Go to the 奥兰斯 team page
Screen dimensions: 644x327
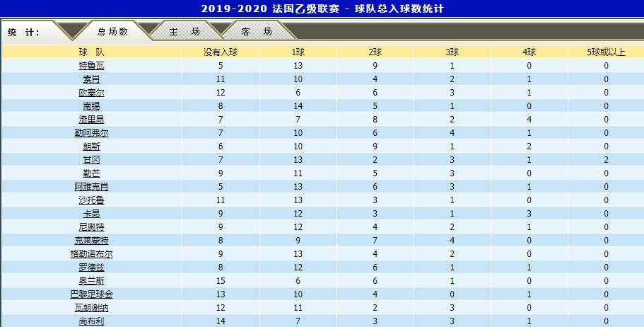pos(91,281)
